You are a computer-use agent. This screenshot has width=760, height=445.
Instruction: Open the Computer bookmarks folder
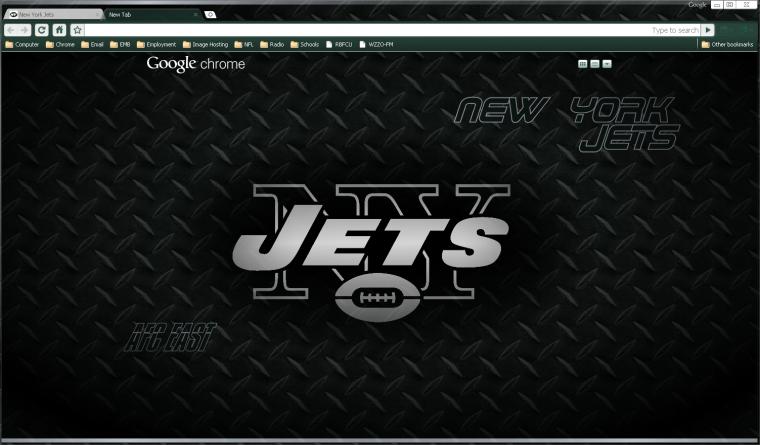[x=22, y=45]
